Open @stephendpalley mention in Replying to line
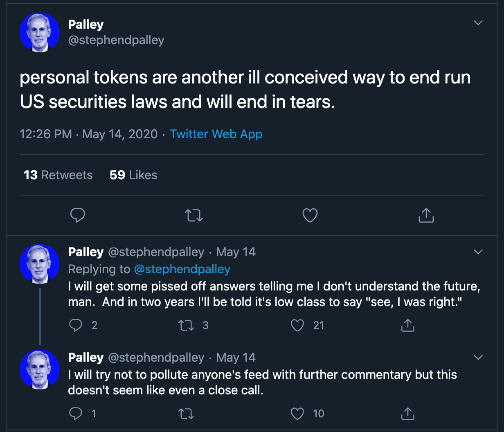 pos(182,269)
